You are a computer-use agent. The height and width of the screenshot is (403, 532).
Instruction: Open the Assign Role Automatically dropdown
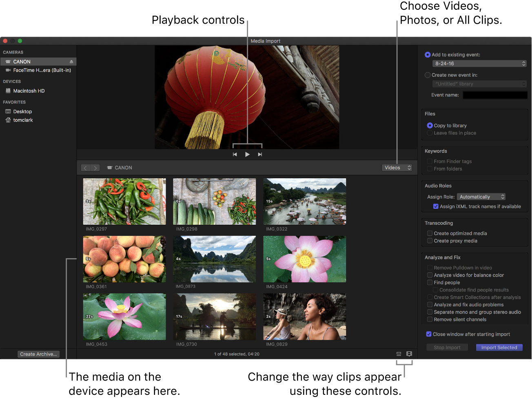(481, 196)
